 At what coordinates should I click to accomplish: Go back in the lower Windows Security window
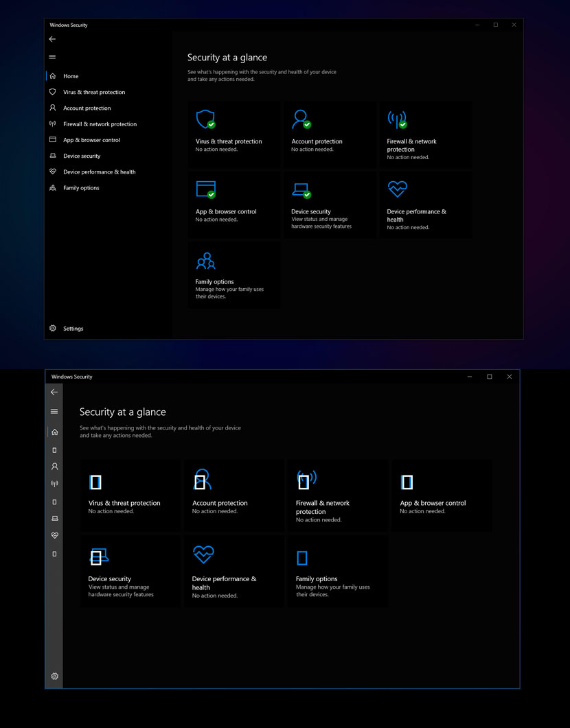click(54, 392)
